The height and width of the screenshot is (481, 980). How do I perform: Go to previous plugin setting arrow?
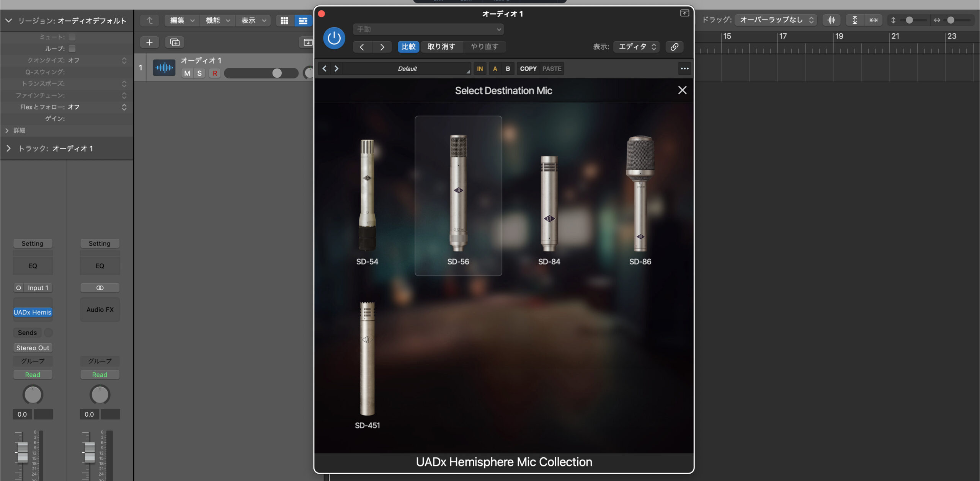point(362,47)
